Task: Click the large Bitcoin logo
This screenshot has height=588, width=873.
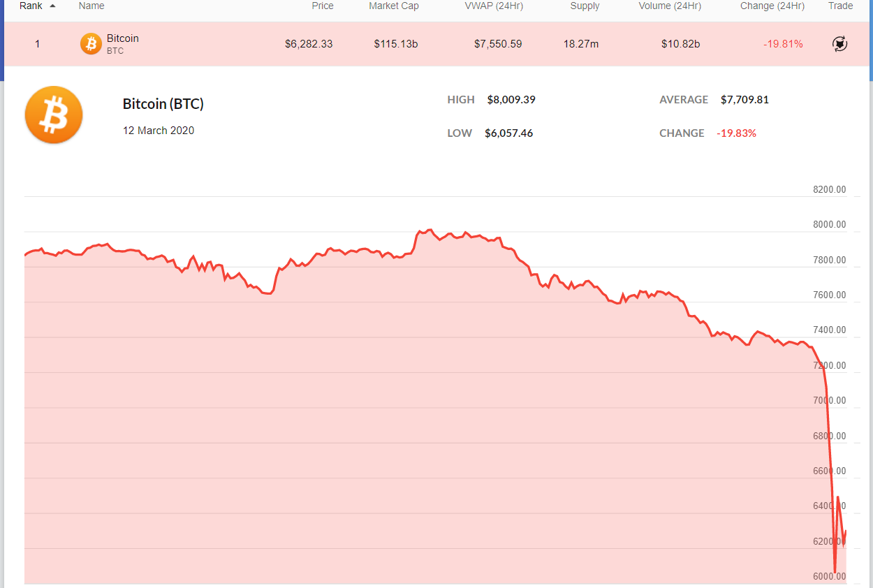Action: (54, 115)
